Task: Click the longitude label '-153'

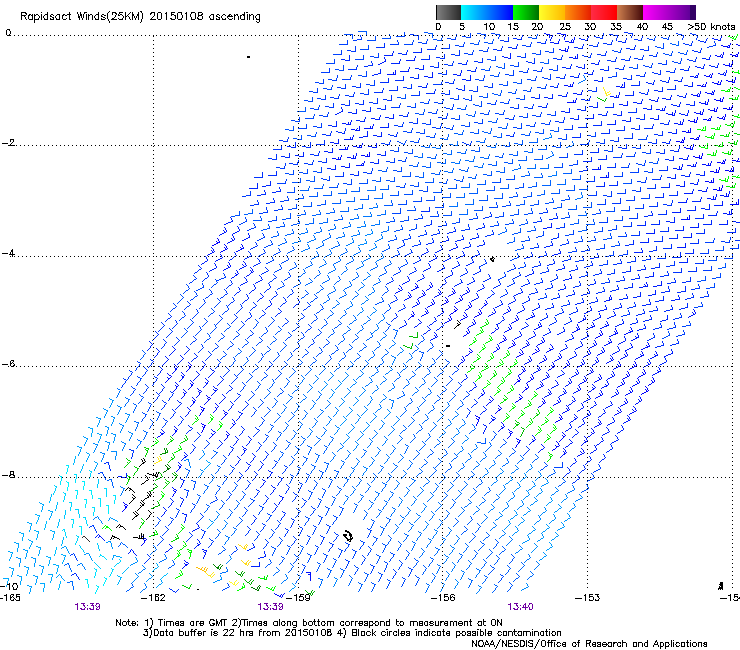Action: pyautogui.click(x=587, y=598)
